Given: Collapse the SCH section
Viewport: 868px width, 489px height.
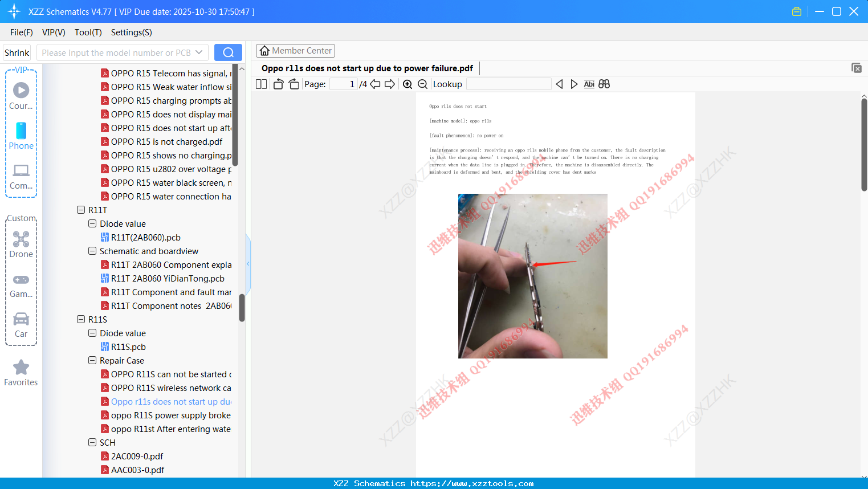Looking at the screenshot, I should click(x=92, y=442).
